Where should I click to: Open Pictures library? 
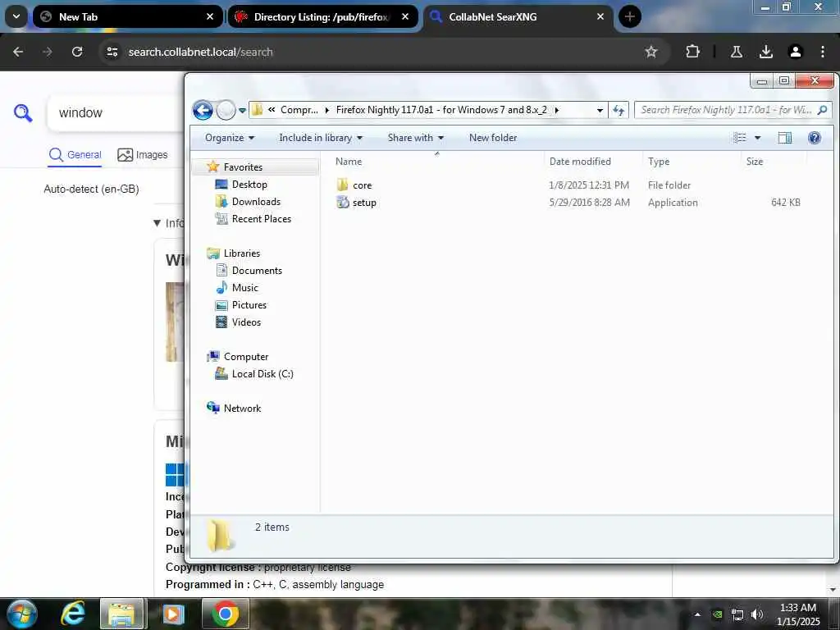(x=249, y=305)
